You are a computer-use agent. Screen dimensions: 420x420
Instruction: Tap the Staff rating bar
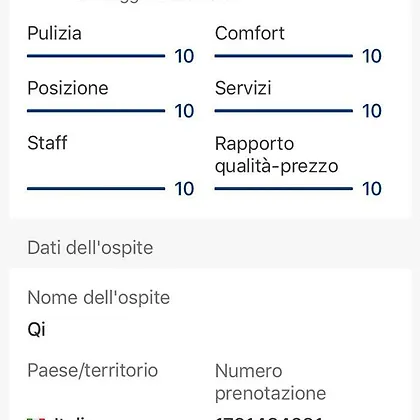96,189
